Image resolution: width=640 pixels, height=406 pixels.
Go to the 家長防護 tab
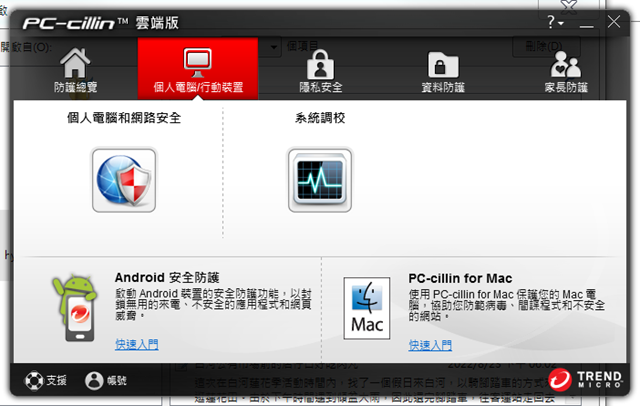click(566, 71)
